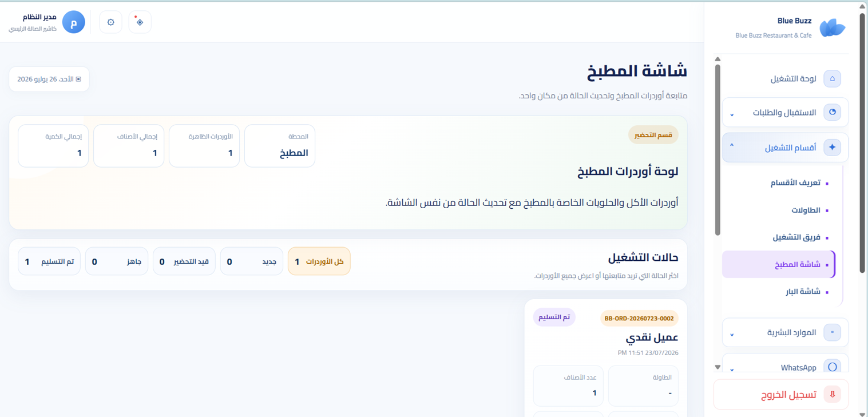Click the تم التسليم badge on order card
This screenshot has width=868, height=417.
[x=554, y=317]
